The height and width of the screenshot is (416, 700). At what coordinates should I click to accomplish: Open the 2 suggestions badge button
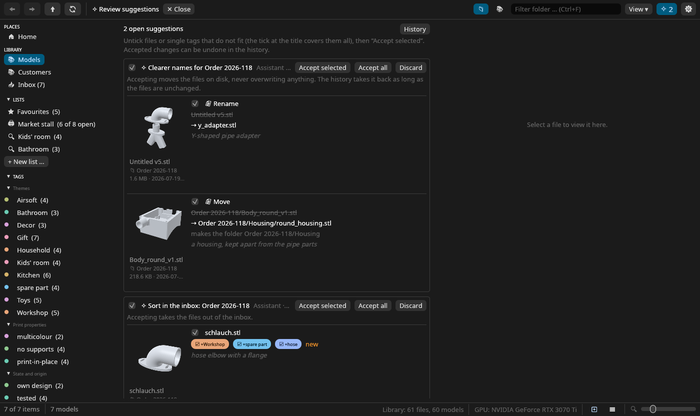tap(667, 9)
